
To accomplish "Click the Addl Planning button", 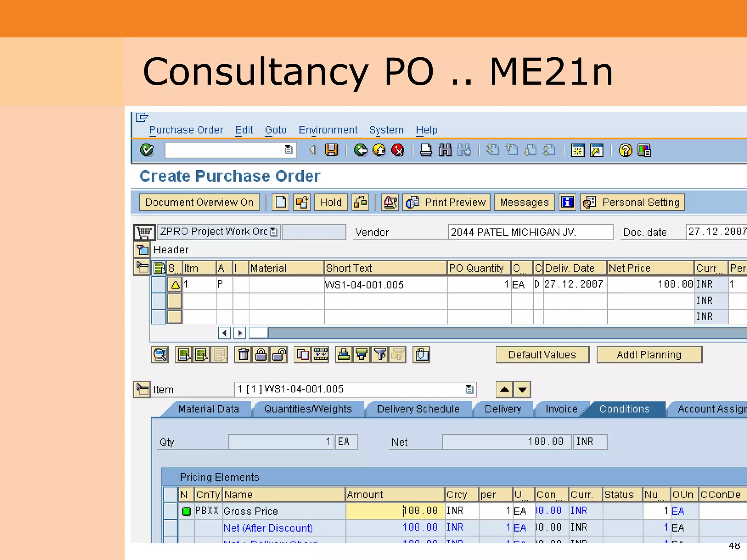I will (649, 354).
